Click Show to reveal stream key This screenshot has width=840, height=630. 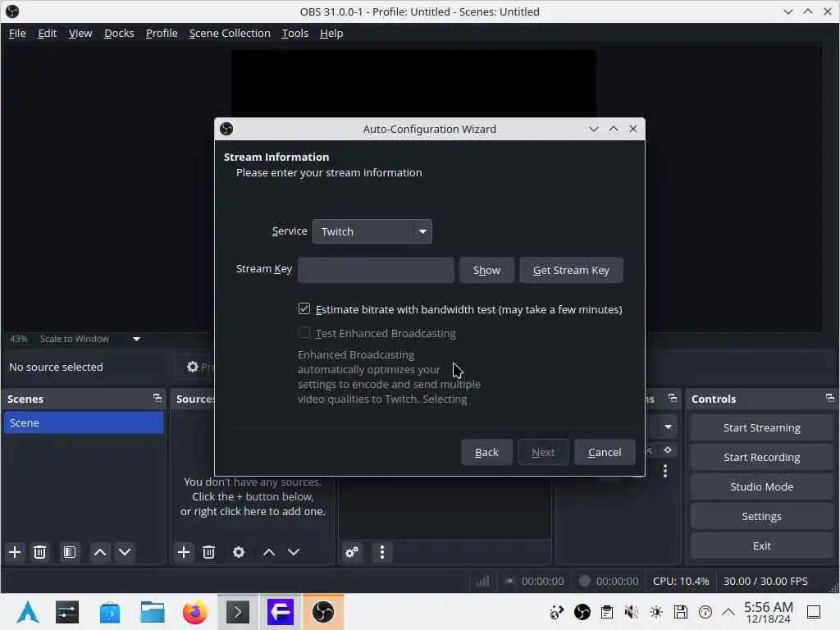[486, 270]
